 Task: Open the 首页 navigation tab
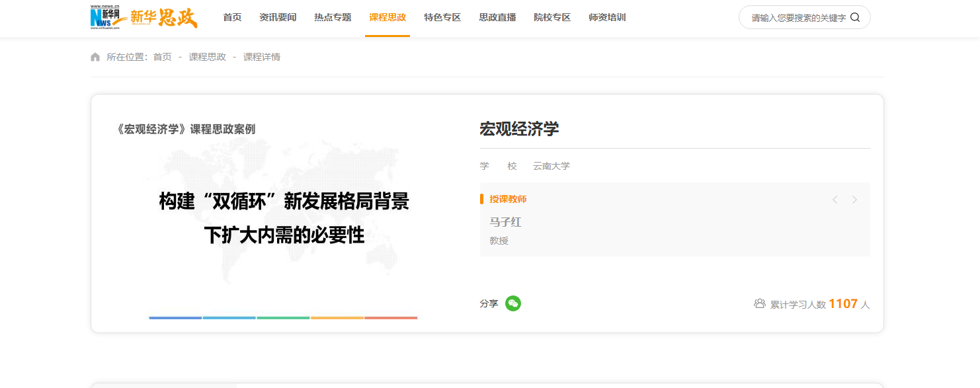click(x=232, y=18)
